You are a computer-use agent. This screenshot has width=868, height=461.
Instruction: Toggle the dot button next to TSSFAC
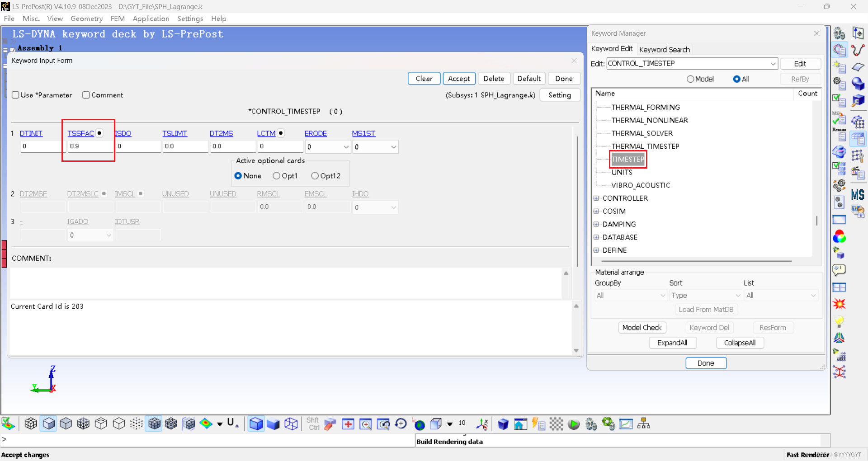coord(99,133)
